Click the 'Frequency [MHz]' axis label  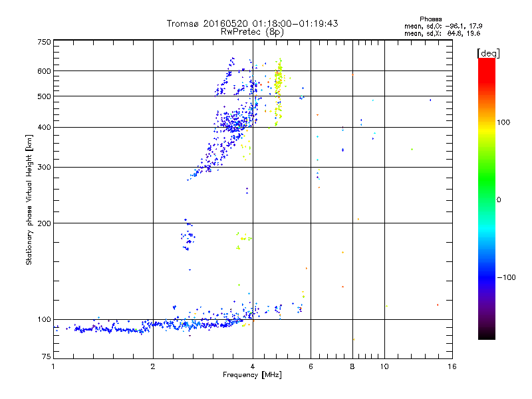point(252,375)
